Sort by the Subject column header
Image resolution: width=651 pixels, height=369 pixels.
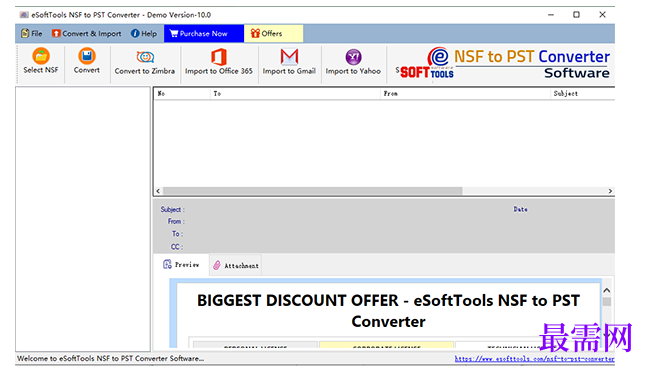[x=582, y=93]
